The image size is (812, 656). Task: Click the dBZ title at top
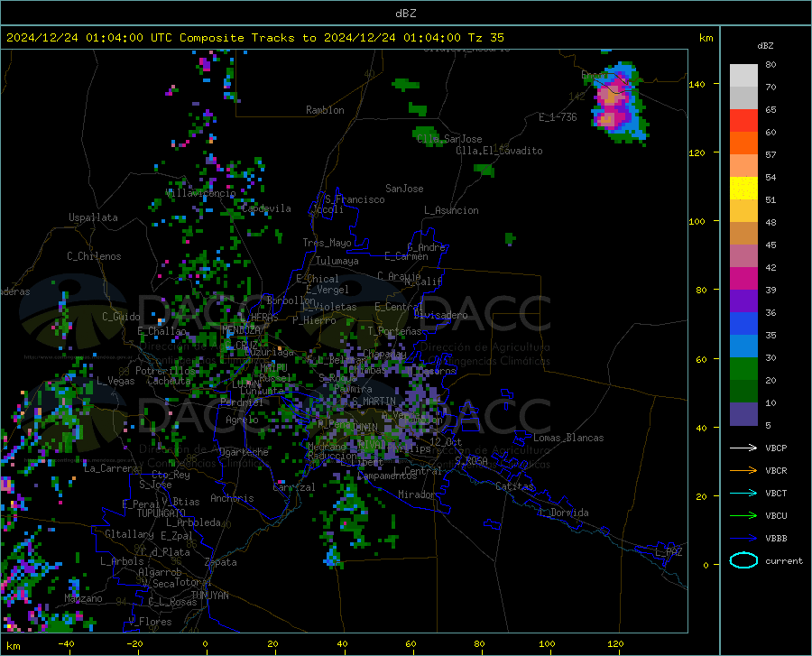405,14
